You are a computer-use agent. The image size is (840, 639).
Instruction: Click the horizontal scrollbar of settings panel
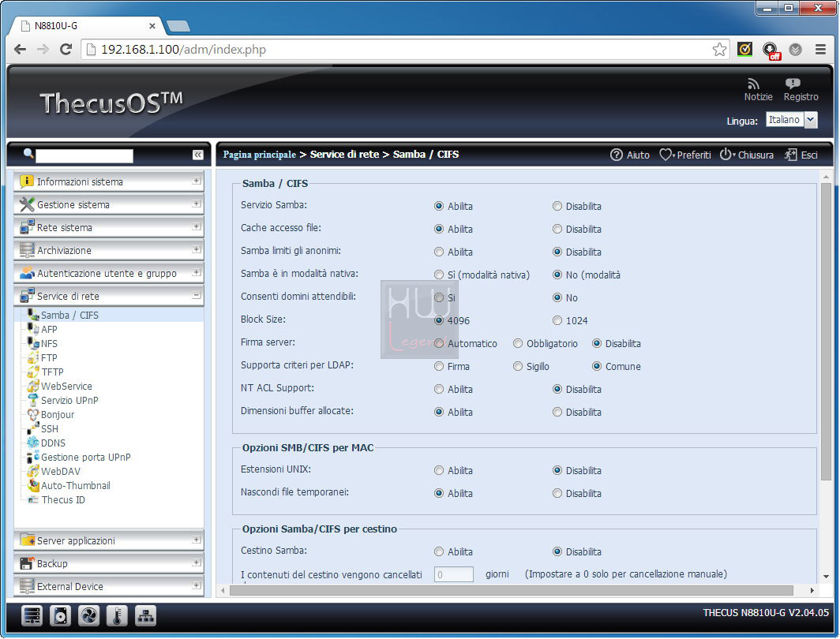click(511, 590)
